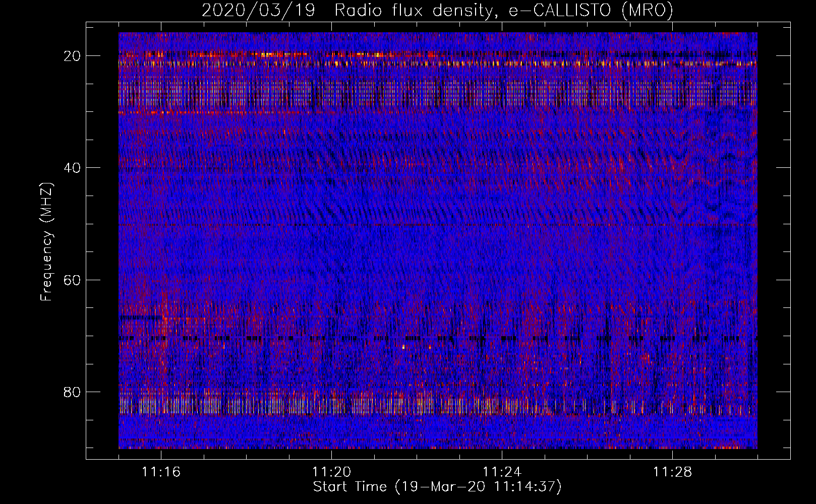Click the 'Frequency (MHZ)' axis label

tap(47, 242)
